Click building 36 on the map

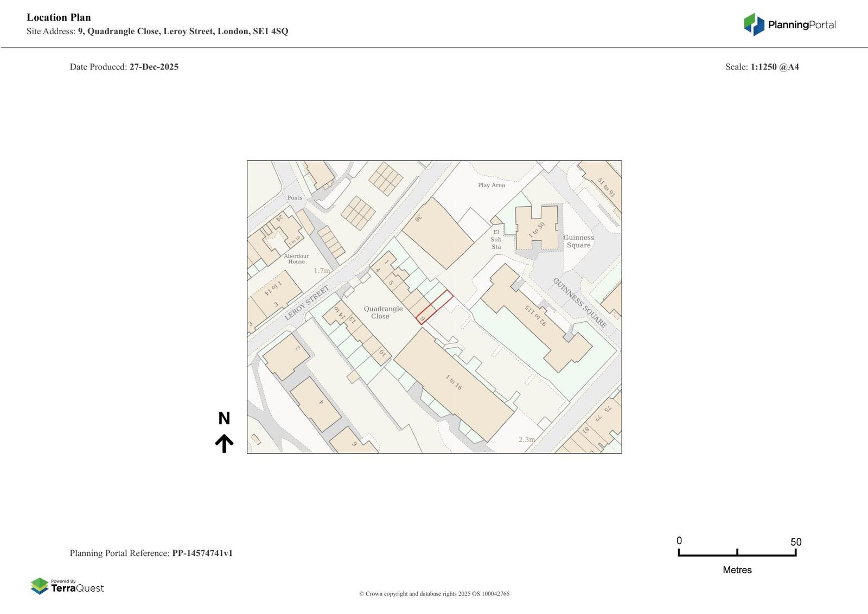438,233
